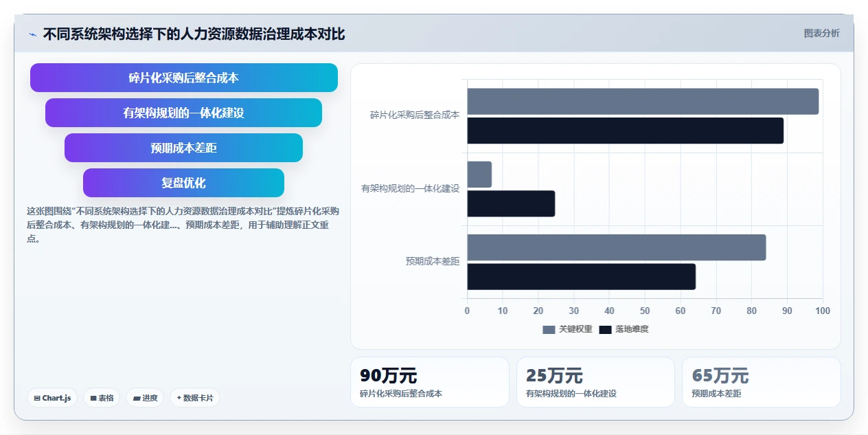The image size is (868, 435).
Task: Open the 90万元 data card
Action: click(430, 382)
